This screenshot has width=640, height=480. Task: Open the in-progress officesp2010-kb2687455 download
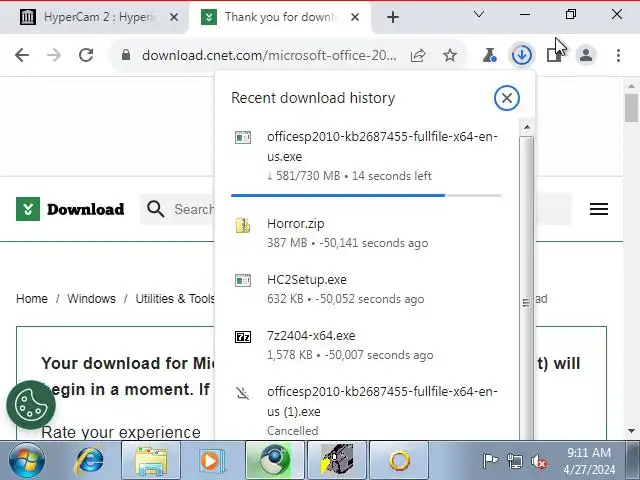click(366, 156)
